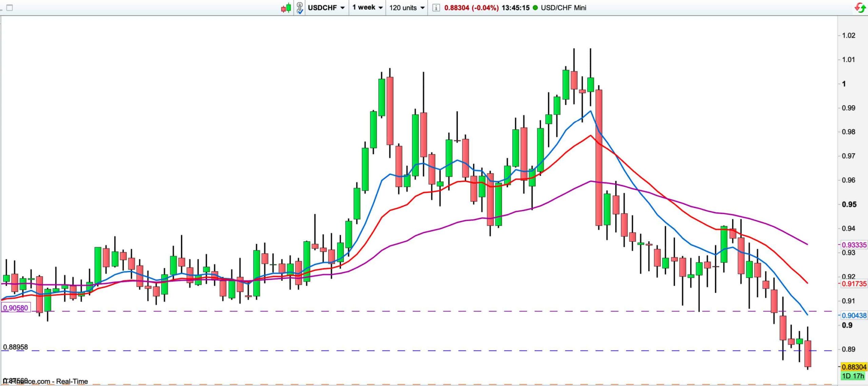The height and width of the screenshot is (386, 868).
Task: Click the USD/CHF Mini instrument label
Action: [x=564, y=7]
